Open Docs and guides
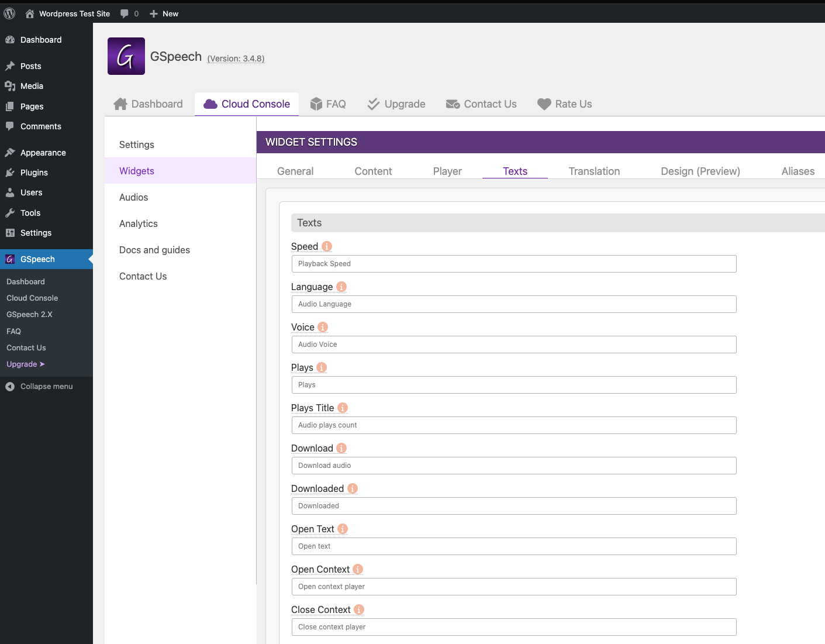Screen dimensions: 825x644 tap(180, 250)
